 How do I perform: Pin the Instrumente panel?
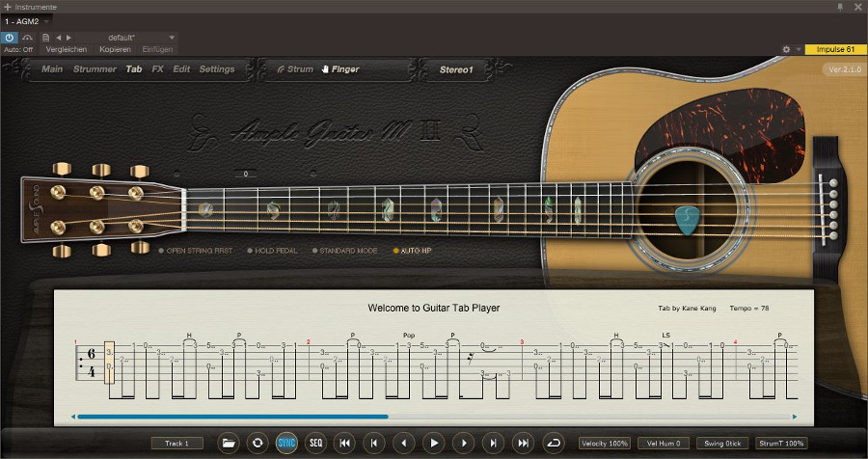click(x=840, y=7)
